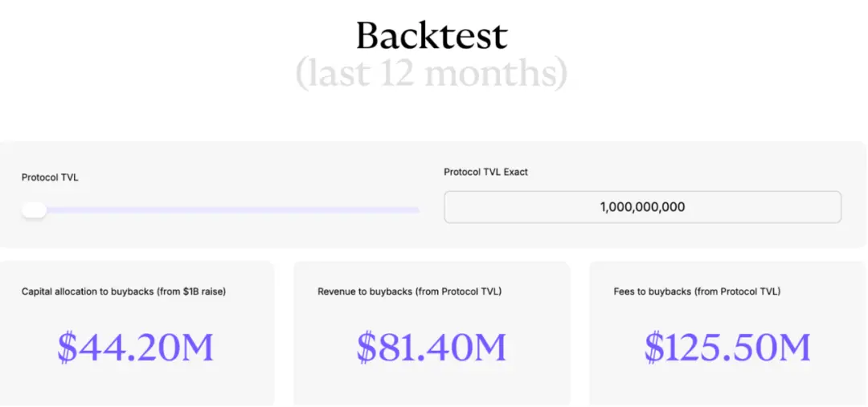The height and width of the screenshot is (407, 868).
Task: Click the 'Protocol TVL' label above the slider
Action: pos(50,177)
